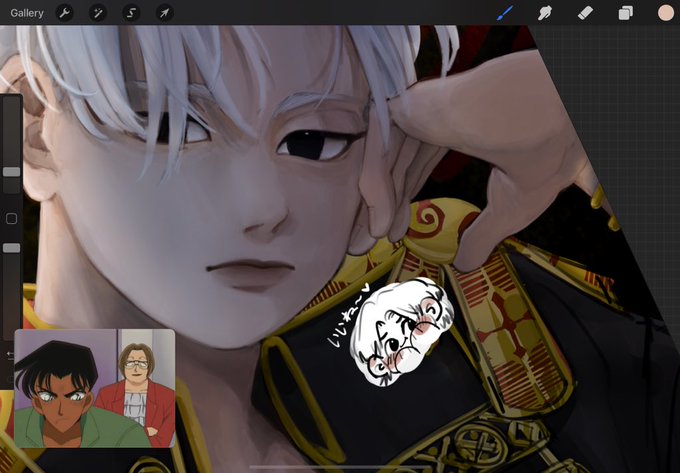This screenshot has height=473, width=680.
Task: Tap the white chibi doodle on canvas
Action: (402, 332)
